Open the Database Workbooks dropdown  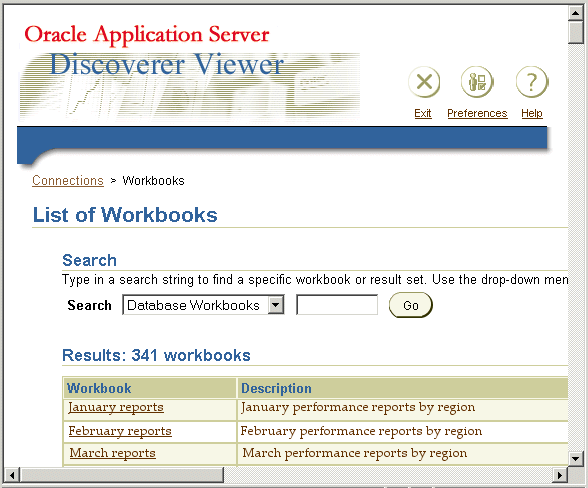(x=203, y=305)
